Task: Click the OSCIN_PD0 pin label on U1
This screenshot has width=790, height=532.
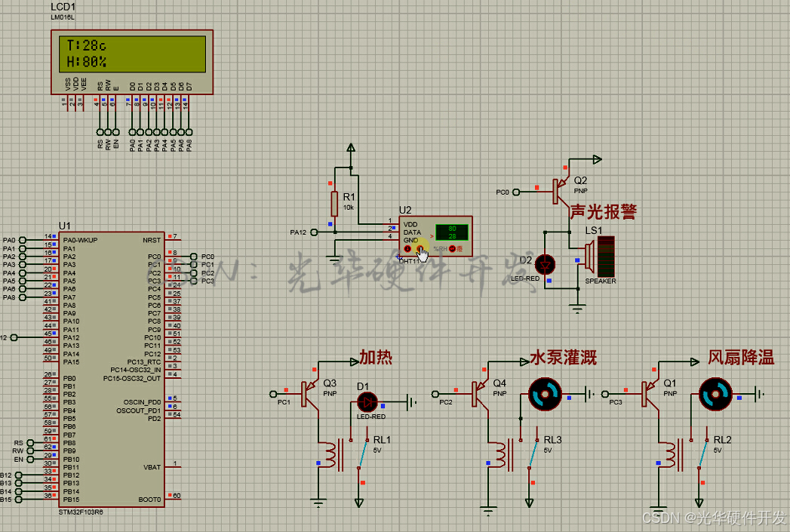Action: 143,402
